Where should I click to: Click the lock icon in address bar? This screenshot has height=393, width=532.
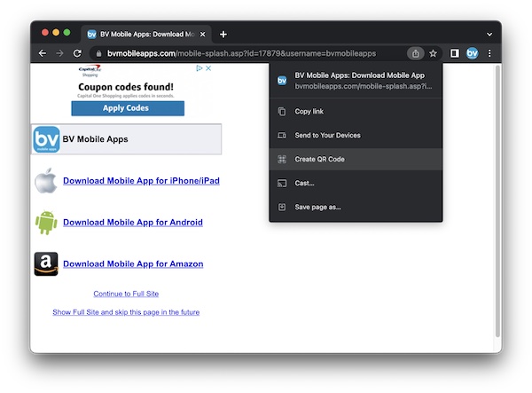98,53
